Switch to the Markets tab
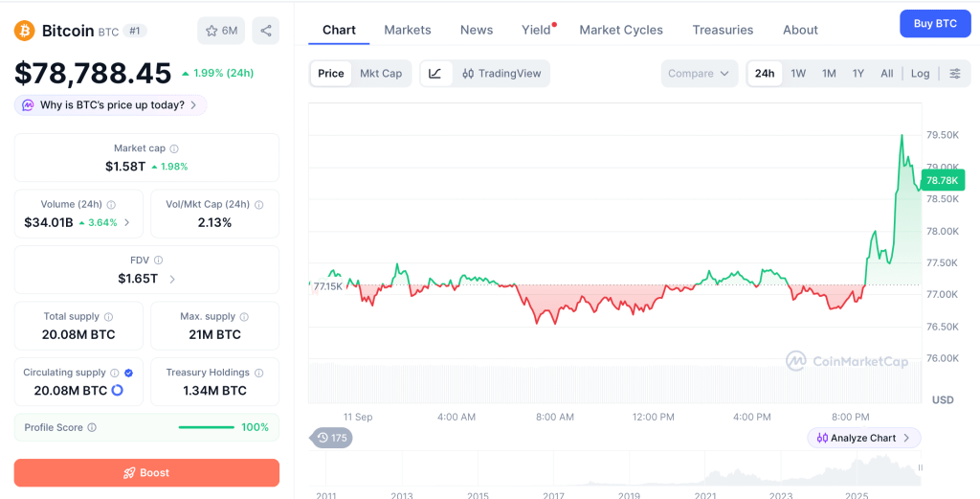 click(x=408, y=30)
